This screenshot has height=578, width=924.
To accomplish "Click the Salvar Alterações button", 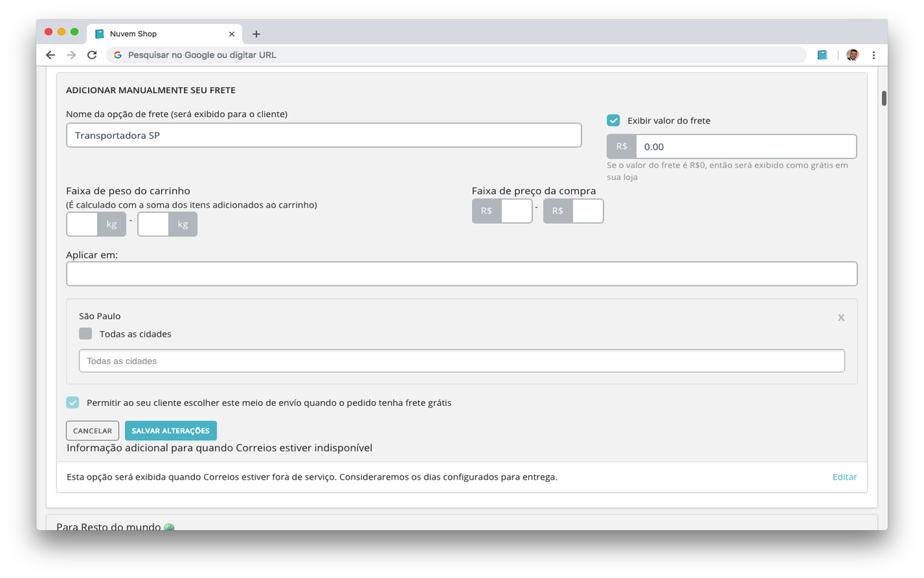I will [170, 431].
